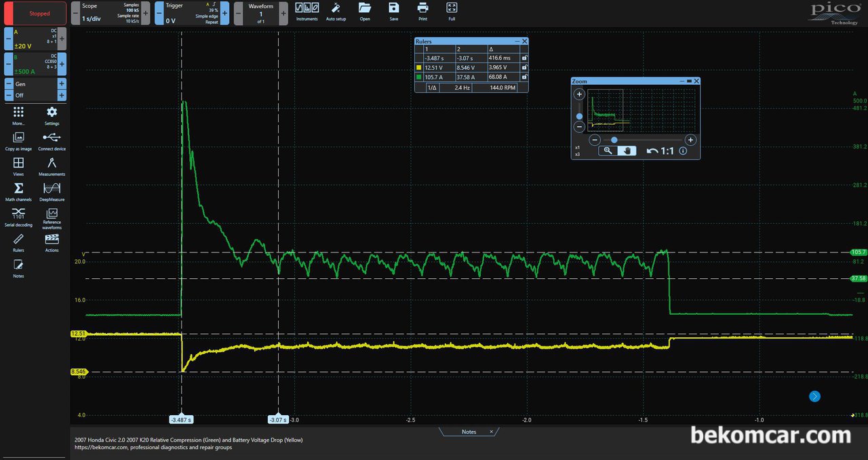This screenshot has width=868, height=460.
Task: Click the Connect device icon
Action: [x=52, y=140]
